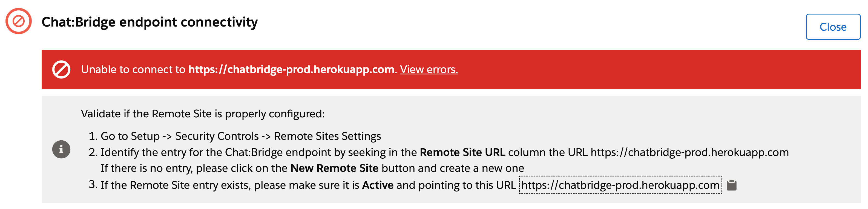Click the gray info icon
This screenshot has height=209, width=868.
coord(61,149)
